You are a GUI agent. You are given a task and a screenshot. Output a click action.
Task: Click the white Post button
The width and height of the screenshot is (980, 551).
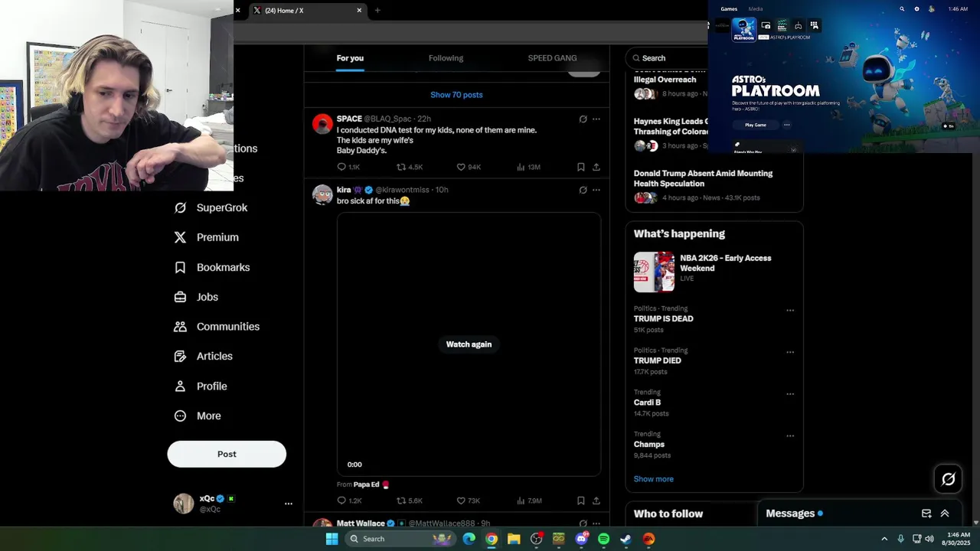click(227, 454)
